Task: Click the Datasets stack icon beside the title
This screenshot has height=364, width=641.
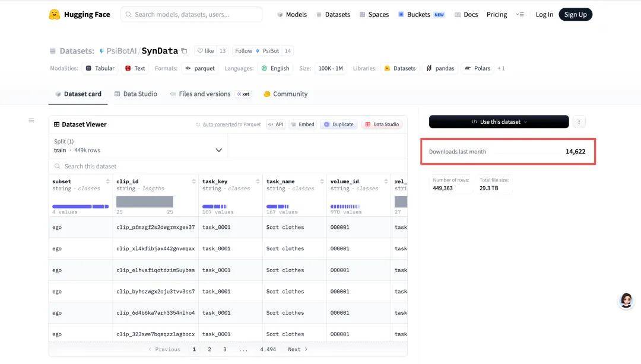Action: tap(53, 51)
